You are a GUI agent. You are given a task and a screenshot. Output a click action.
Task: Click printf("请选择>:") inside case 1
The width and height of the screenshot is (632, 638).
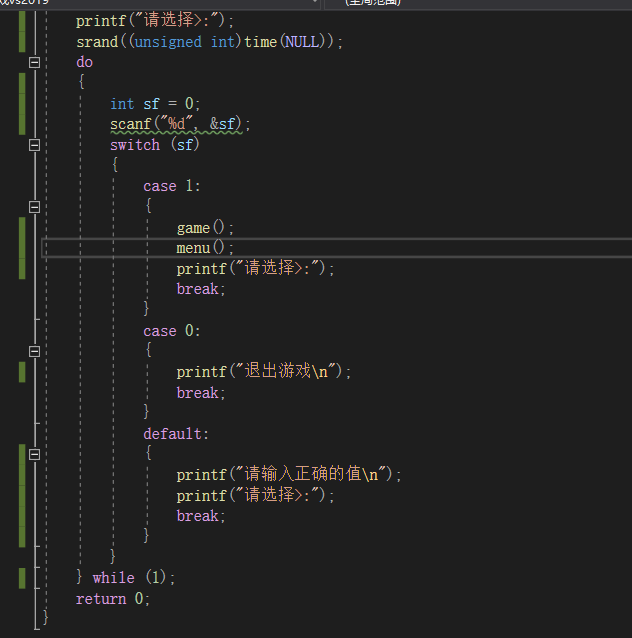[x=255, y=269]
